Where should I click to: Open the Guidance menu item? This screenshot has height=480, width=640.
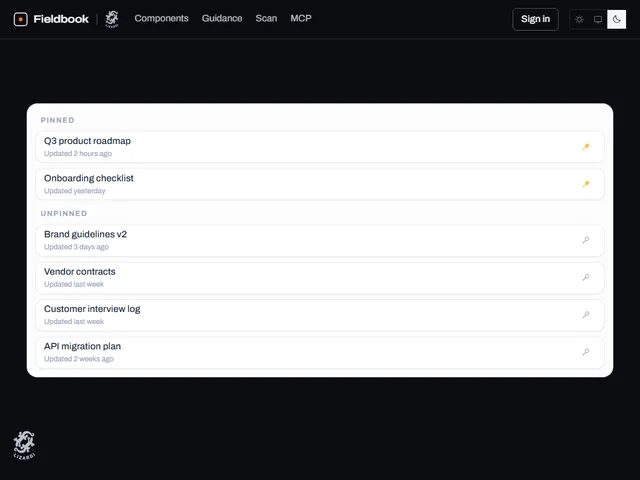(x=222, y=18)
